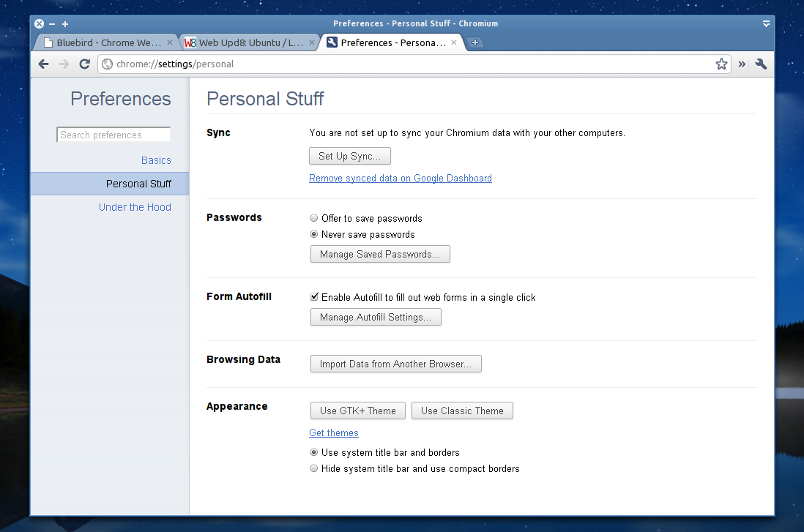Click the Sync section label

click(218, 132)
